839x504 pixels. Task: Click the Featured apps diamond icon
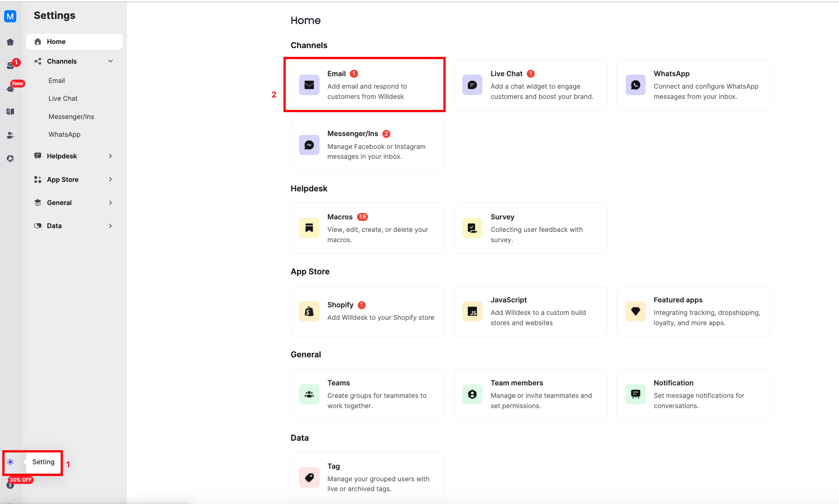636,311
